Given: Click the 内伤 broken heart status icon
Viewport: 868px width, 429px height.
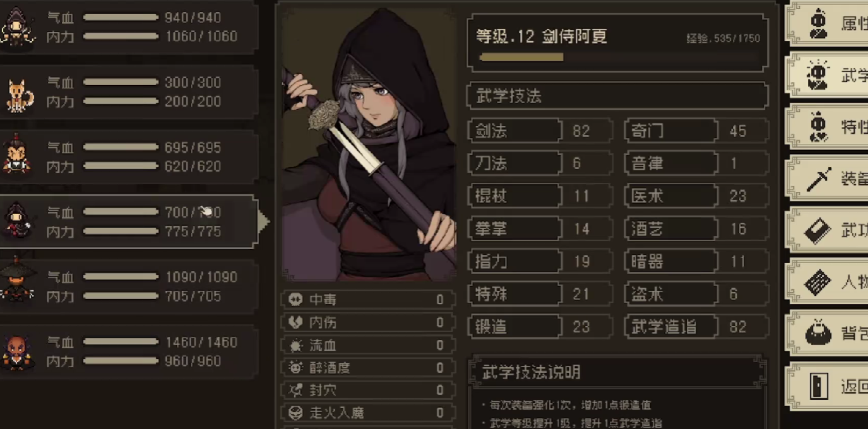Looking at the screenshot, I should (295, 322).
